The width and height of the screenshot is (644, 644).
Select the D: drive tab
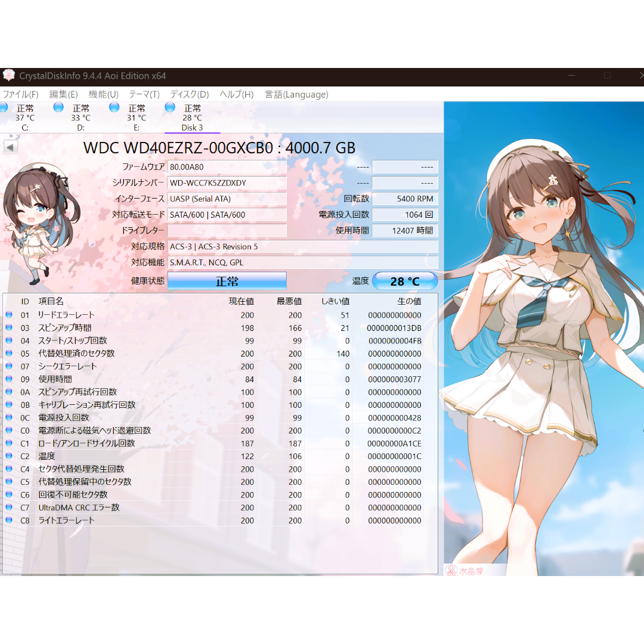click(81, 117)
